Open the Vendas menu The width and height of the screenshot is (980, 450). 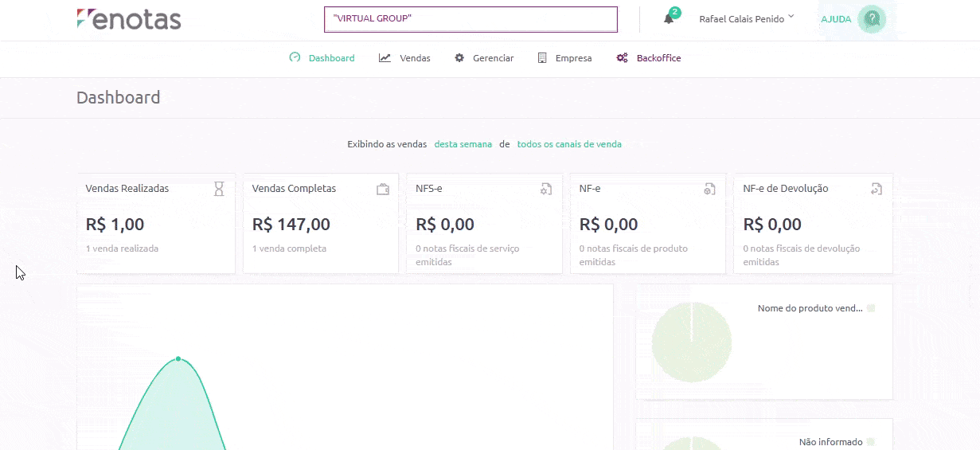pos(404,58)
